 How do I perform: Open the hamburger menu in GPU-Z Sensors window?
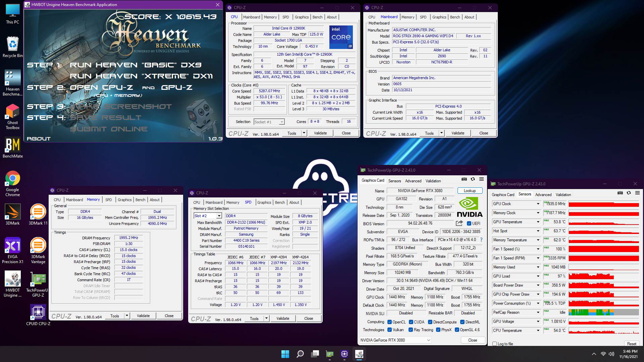(x=637, y=193)
